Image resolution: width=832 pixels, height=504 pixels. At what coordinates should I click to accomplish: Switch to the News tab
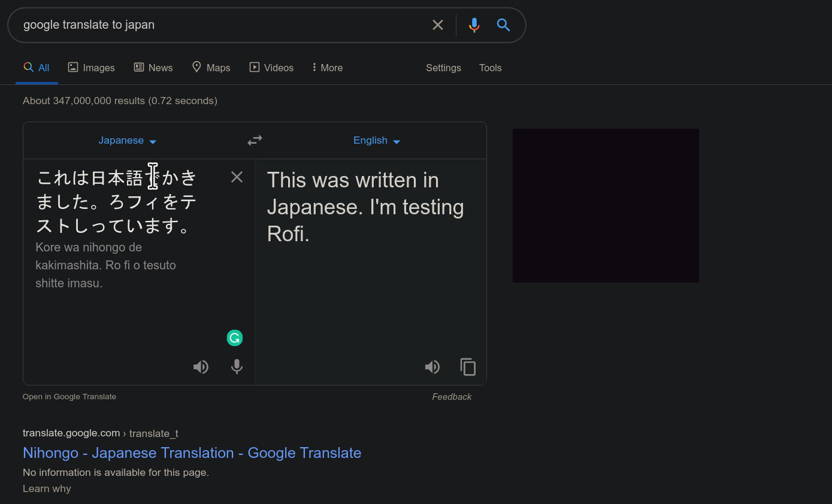pyautogui.click(x=153, y=68)
